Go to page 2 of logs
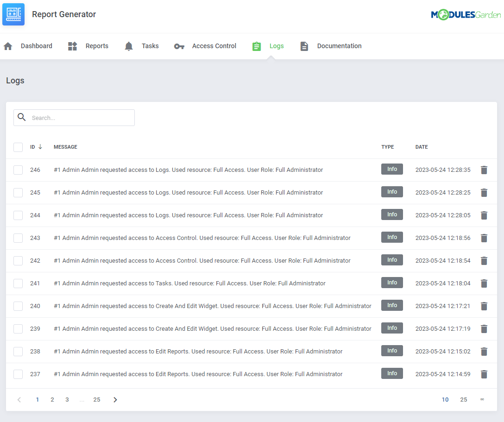Viewport: 504px width, 422px height. (52, 399)
